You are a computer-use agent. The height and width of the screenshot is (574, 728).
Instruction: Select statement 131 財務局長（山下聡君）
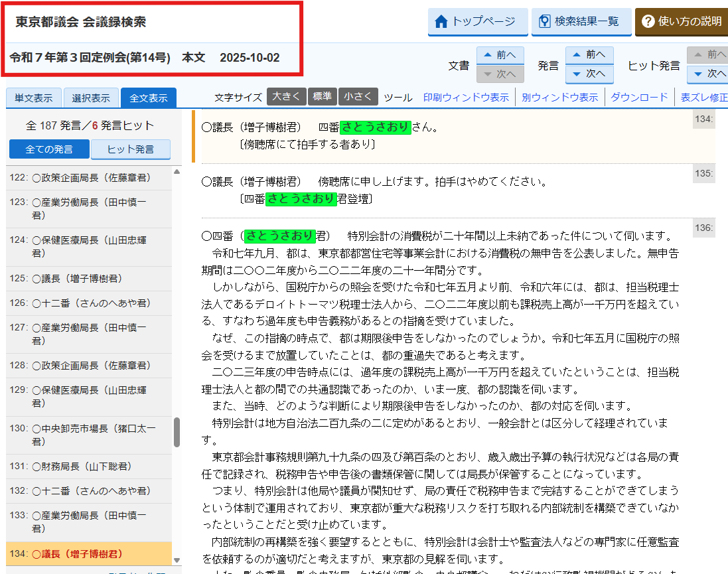pyautogui.click(x=89, y=466)
